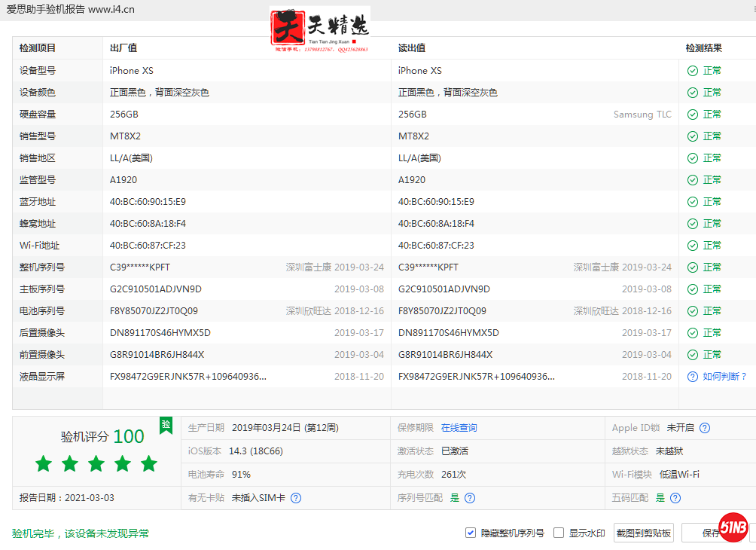
Task: Click help icon next to 未插入SIM卡
Action: (296, 498)
